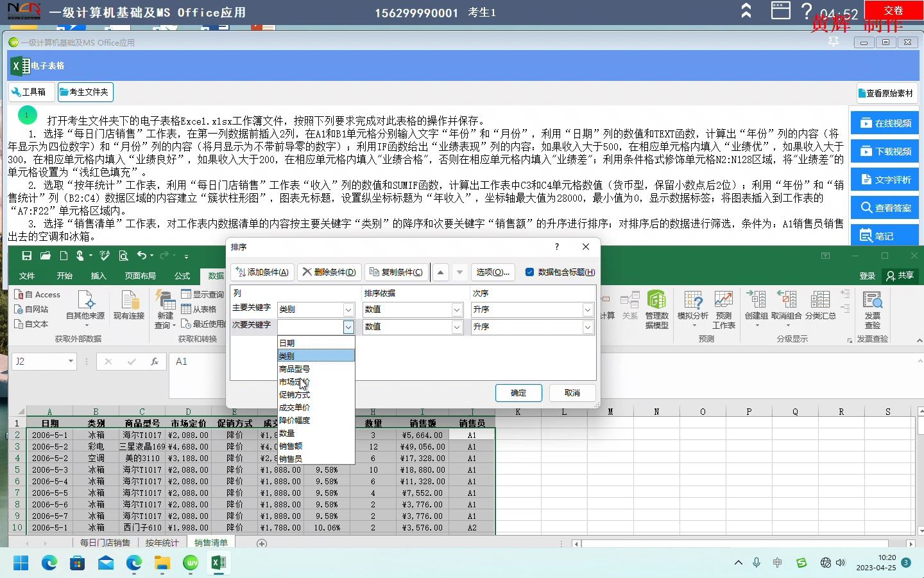Image resolution: width=924 pixels, height=578 pixels.
Task: Open Manage Data Model (管理数据模型)
Action: click(656, 310)
